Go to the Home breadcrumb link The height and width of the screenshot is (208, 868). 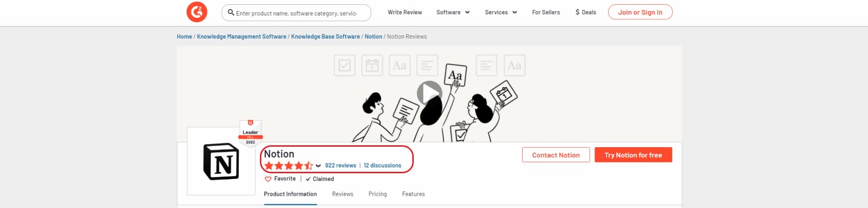click(184, 37)
